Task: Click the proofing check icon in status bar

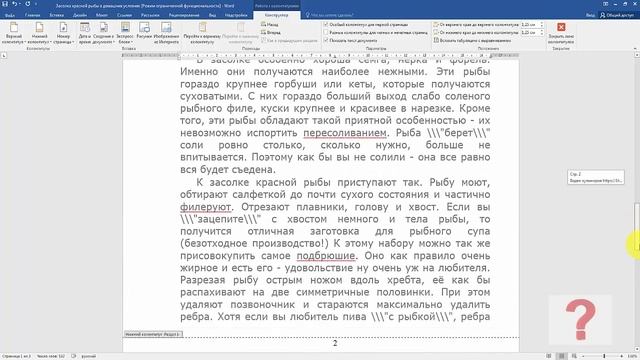Action: (x=73, y=356)
